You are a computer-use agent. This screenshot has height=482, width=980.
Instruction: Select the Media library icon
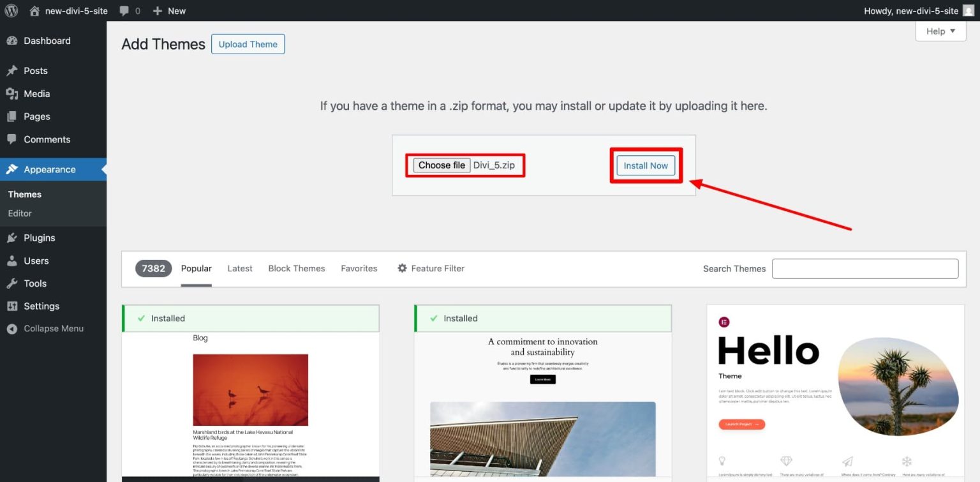[13, 93]
